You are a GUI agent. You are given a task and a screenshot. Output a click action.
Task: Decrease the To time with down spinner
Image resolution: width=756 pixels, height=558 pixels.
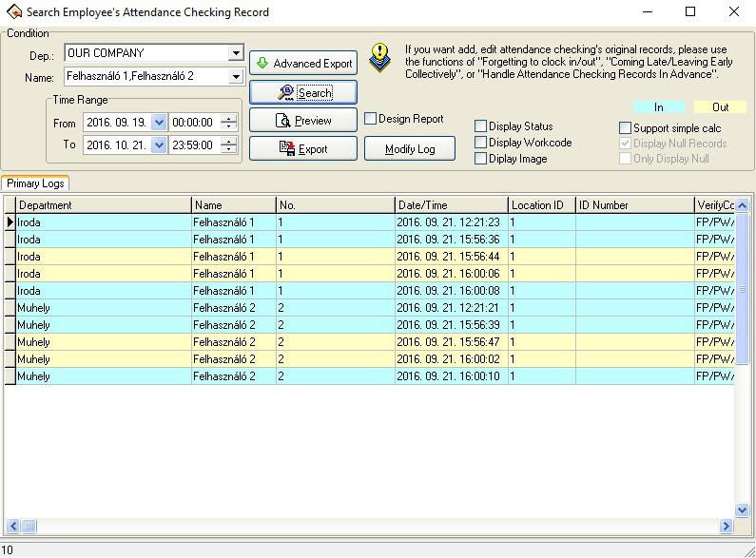pos(229,149)
